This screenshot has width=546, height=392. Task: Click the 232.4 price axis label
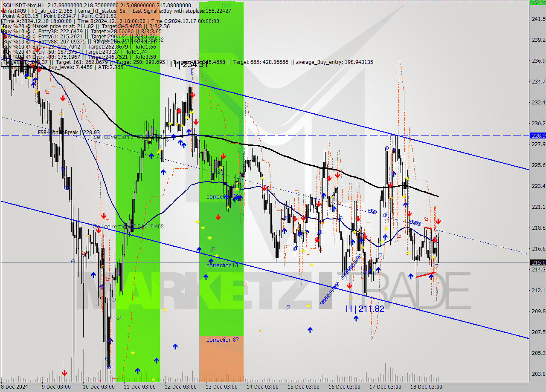(538, 102)
